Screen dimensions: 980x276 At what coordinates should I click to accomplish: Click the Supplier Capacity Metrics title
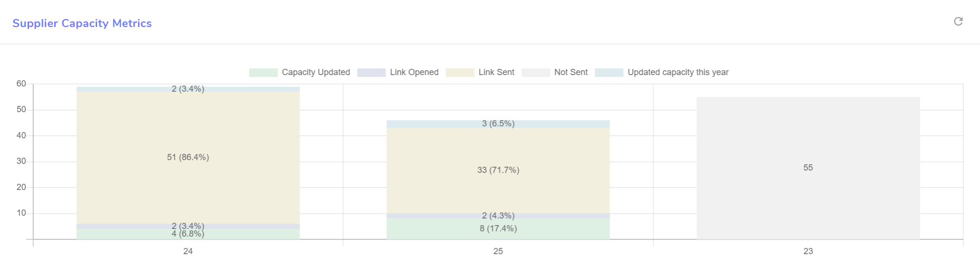coord(82,23)
